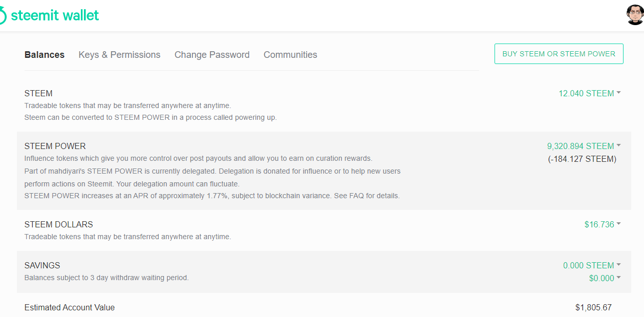Click the delegated (-184.127 STEEM) amount
The image size is (644, 317).
582,159
